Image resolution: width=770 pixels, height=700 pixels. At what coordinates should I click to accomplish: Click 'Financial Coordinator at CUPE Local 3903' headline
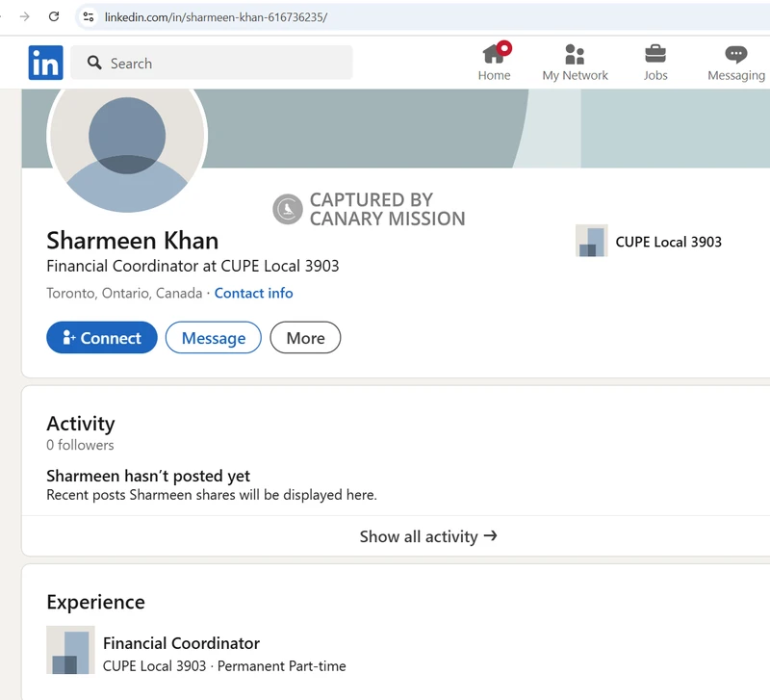coord(192,267)
